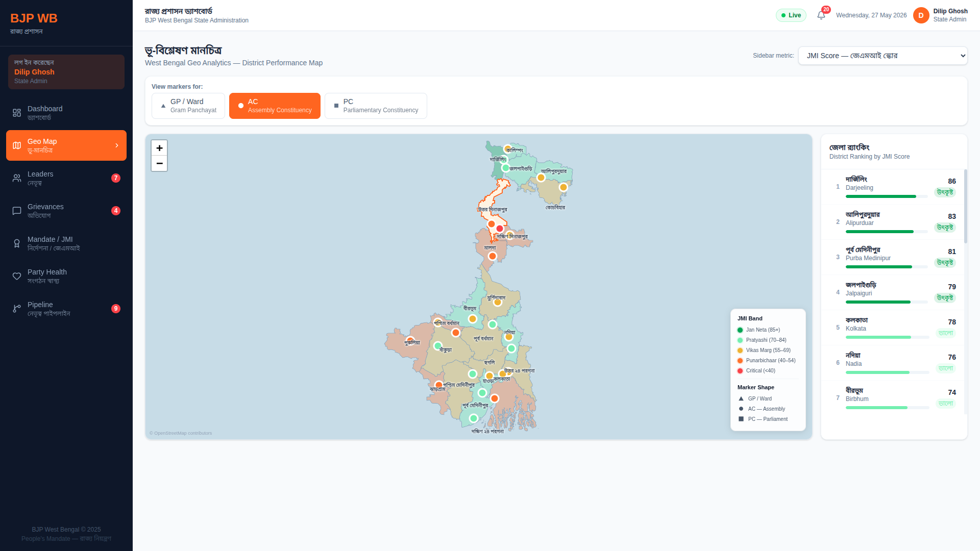
Task: Select the yellow marker in Howrah
Action: (489, 376)
